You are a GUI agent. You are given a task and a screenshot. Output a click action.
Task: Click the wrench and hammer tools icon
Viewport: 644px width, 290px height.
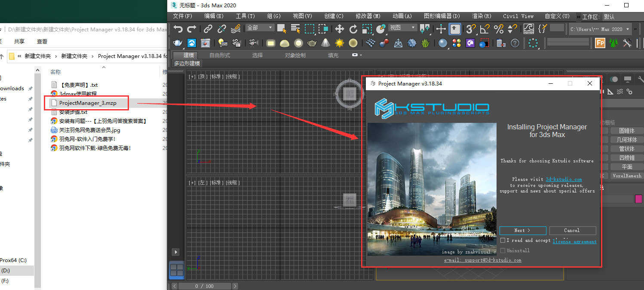(x=628, y=43)
